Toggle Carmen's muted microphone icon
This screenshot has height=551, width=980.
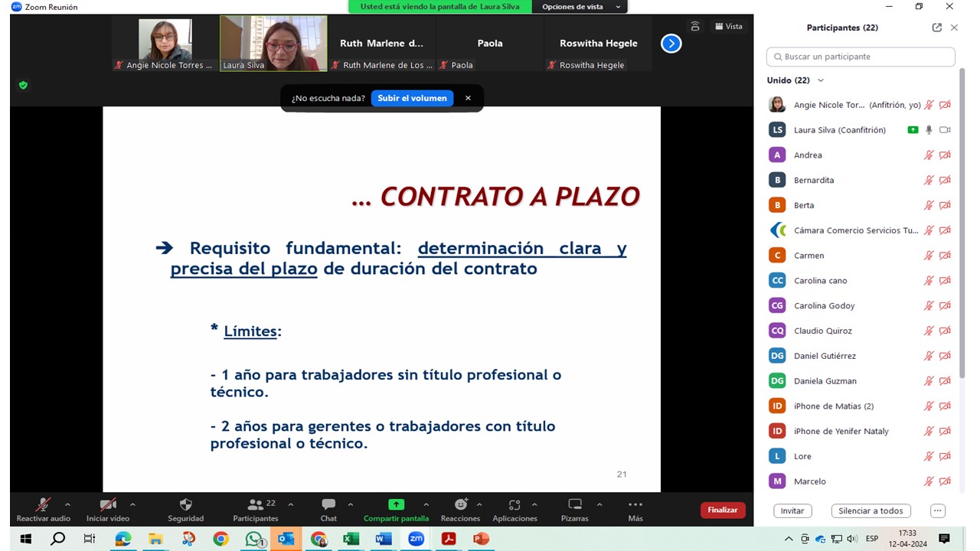[929, 256]
